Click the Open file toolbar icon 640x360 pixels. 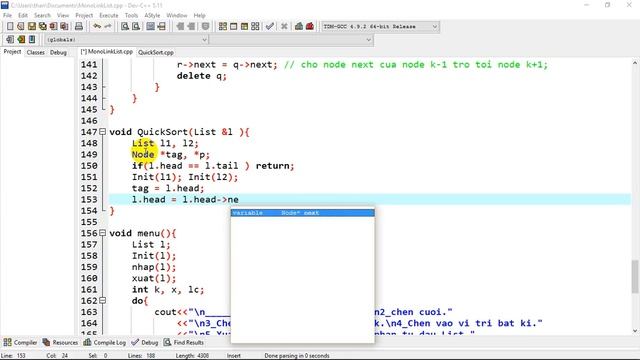point(21,27)
